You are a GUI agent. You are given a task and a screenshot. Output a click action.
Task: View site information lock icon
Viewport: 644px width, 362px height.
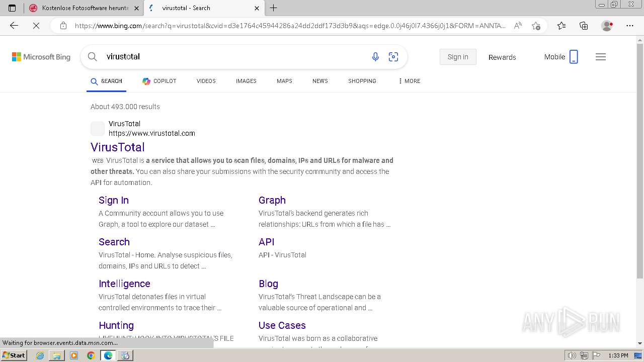pyautogui.click(x=63, y=26)
